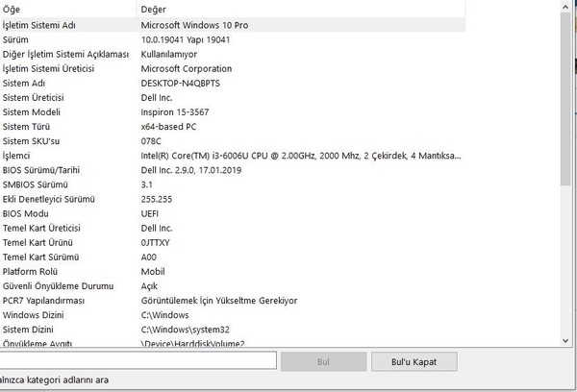Click the "Bul'u Kapat" button
The width and height of the screenshot is (577, 392).
tap(414, 361)
